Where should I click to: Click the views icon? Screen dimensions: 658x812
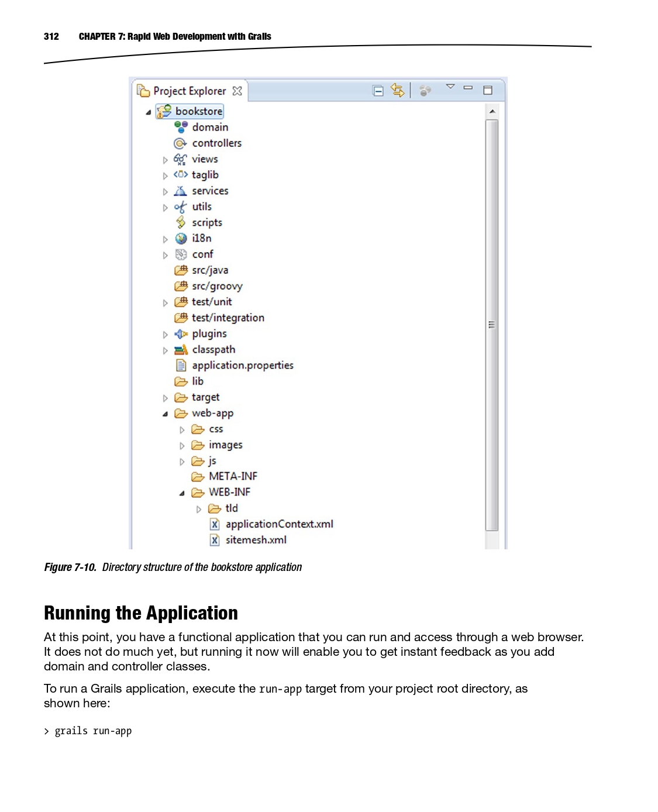point(180,159)
